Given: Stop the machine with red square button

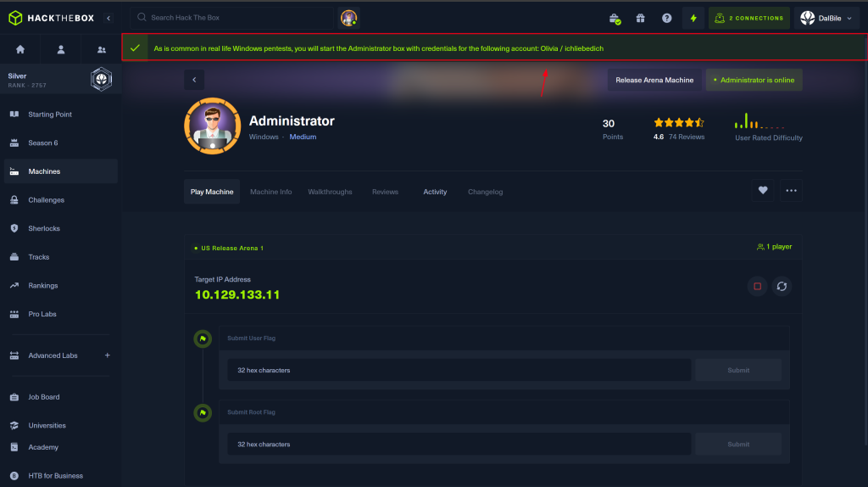Looking at the screenshot, I should pyautogui.click(x=757, y=287).
